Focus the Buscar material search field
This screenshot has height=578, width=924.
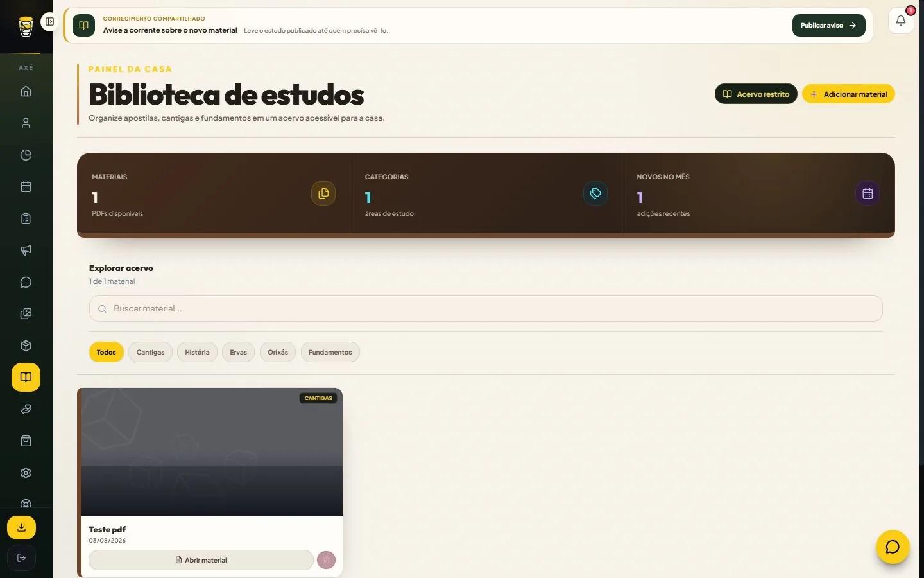486,309
